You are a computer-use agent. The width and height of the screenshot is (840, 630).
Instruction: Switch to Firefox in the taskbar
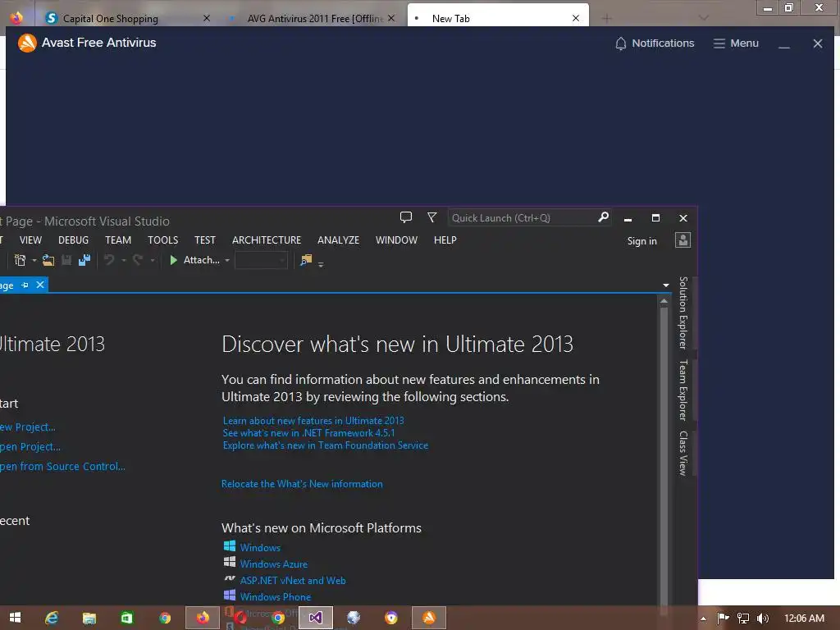pos(203,618)
